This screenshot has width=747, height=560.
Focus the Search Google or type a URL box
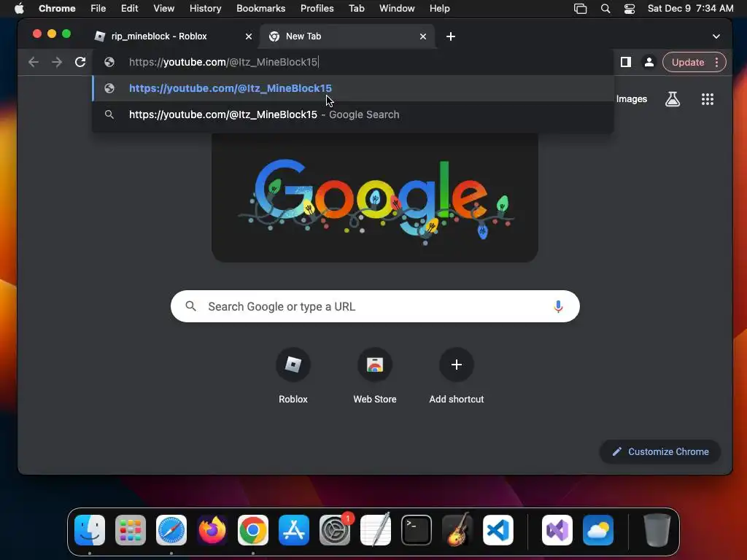pos(374,306)
